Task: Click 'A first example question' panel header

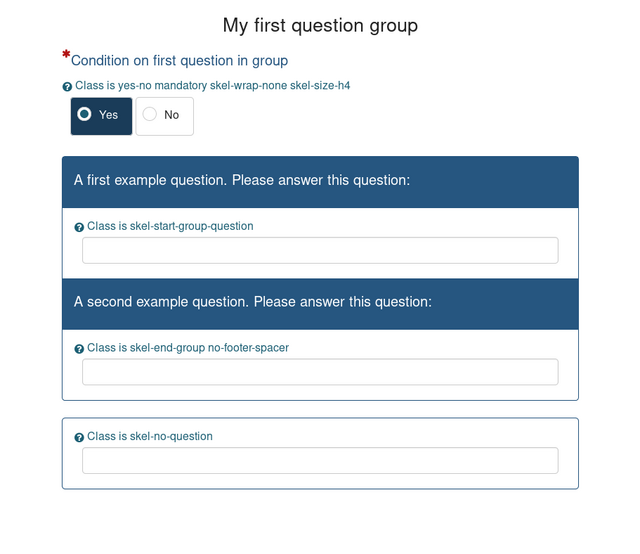Action: coord(320,182)
